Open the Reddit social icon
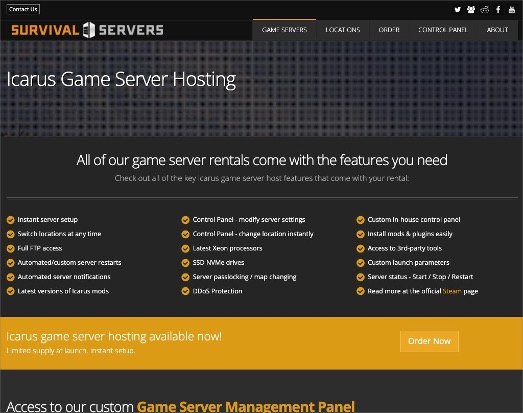 click(485, 10)
